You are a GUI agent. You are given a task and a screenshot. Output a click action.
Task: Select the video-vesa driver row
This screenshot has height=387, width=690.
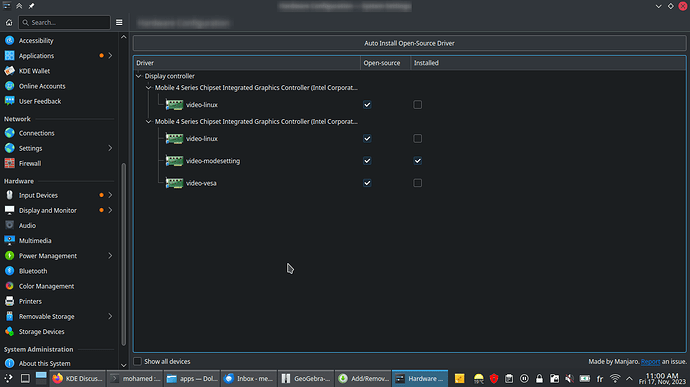coord(409,183)
